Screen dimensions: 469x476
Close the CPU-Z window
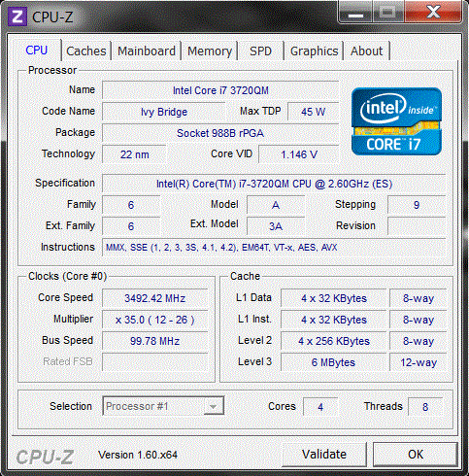click(x=433, y=13)
